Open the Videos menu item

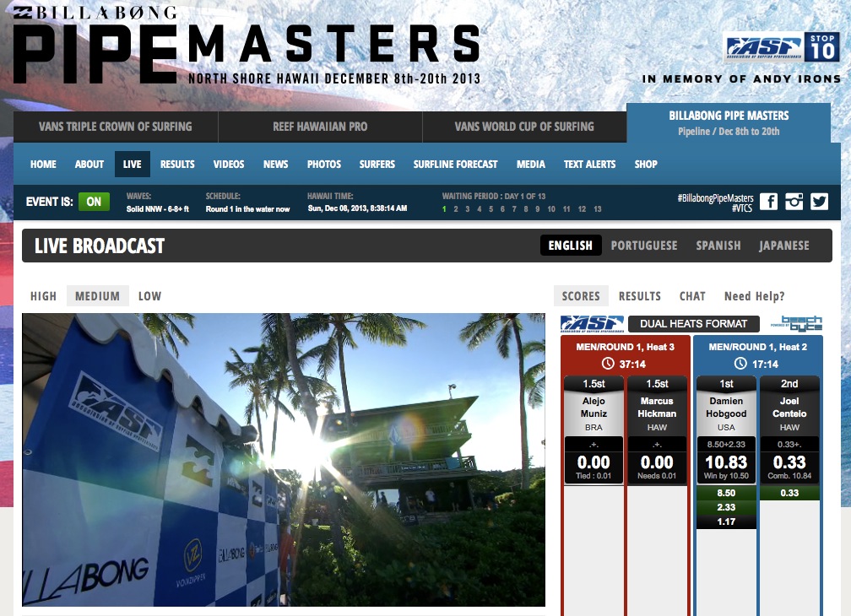click(229, 165)
